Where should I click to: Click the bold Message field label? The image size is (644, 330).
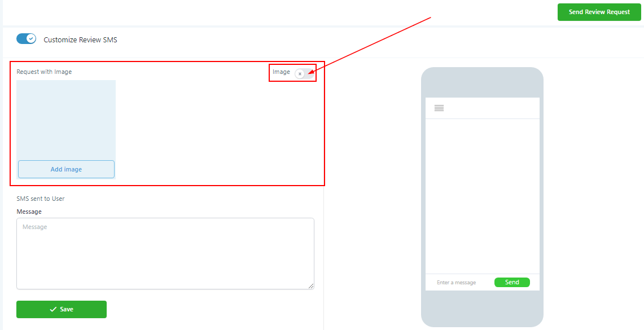point(29,212)
